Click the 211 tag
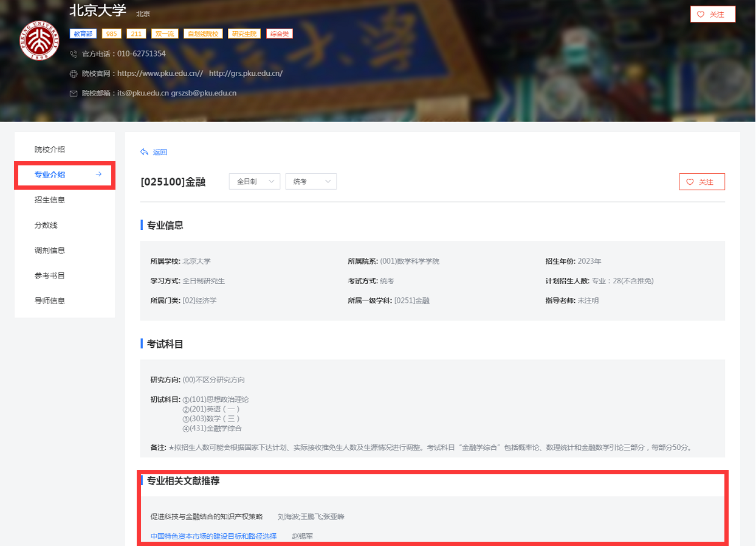 (x=136, y=33)
